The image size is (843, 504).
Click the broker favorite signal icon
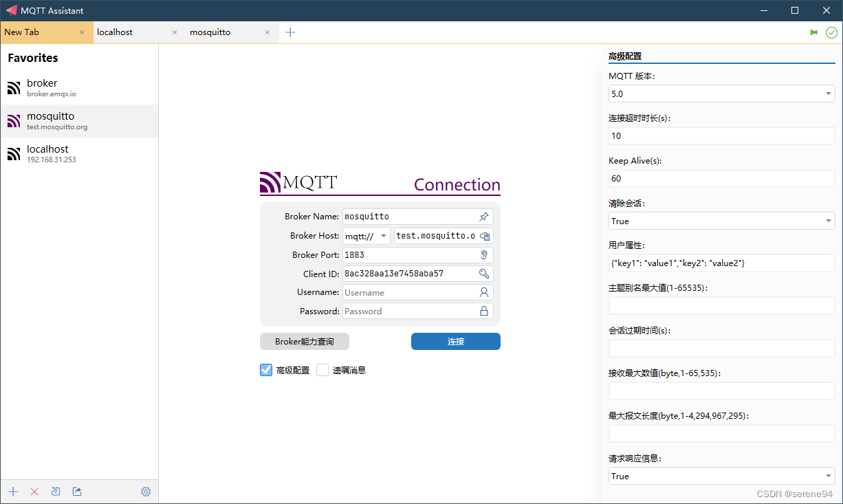[14, 87]
